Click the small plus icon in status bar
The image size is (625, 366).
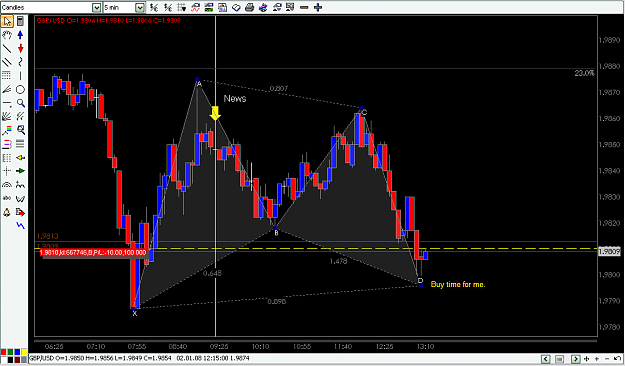(x=597, y=359)
